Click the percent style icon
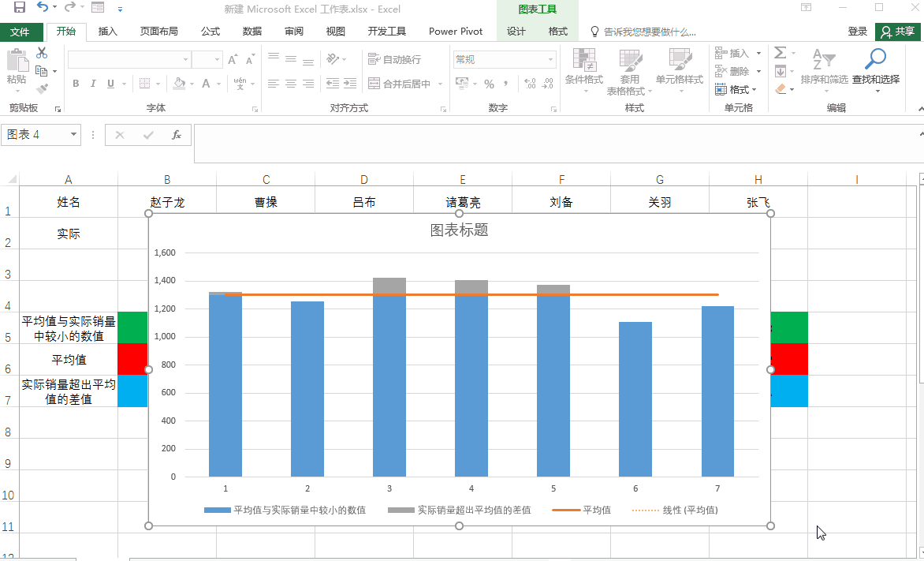This screenshot has height=561, width=924. tap(489, 84)
